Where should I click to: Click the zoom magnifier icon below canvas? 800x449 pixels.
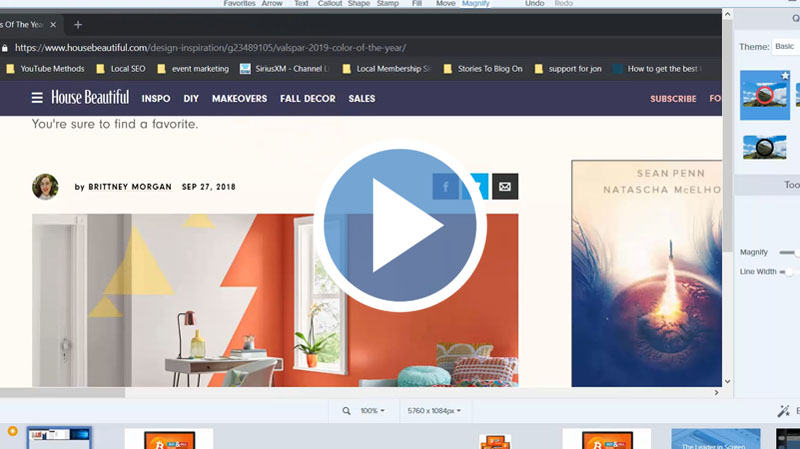(346, 411)
